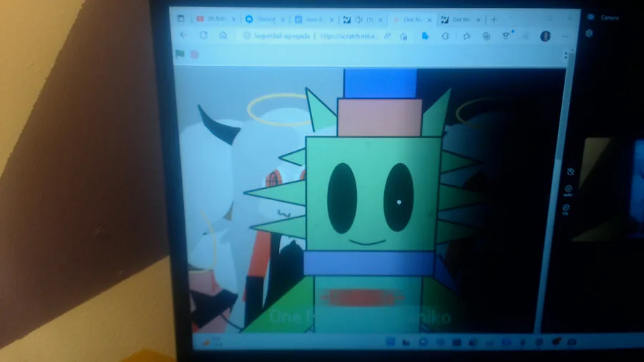Toggle the middle auto Camera option icon
Image resolution: width=644 pixels, height=362 pixels.
568,190
